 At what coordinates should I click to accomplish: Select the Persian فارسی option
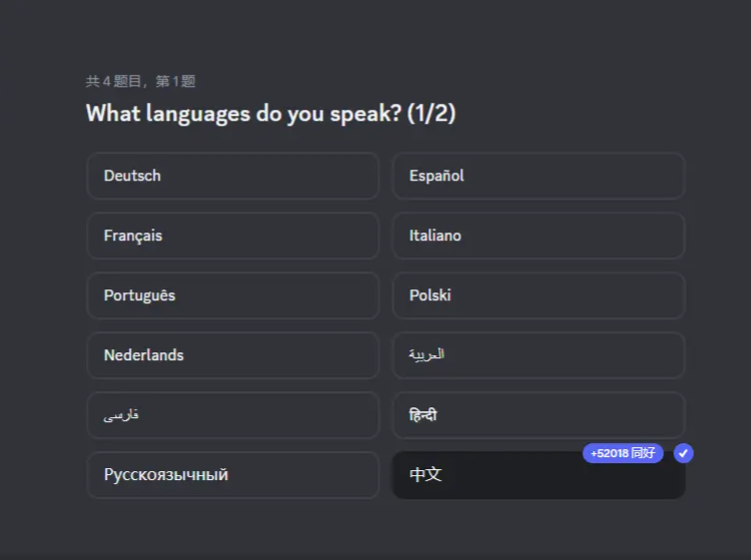[x=233, y=415]
